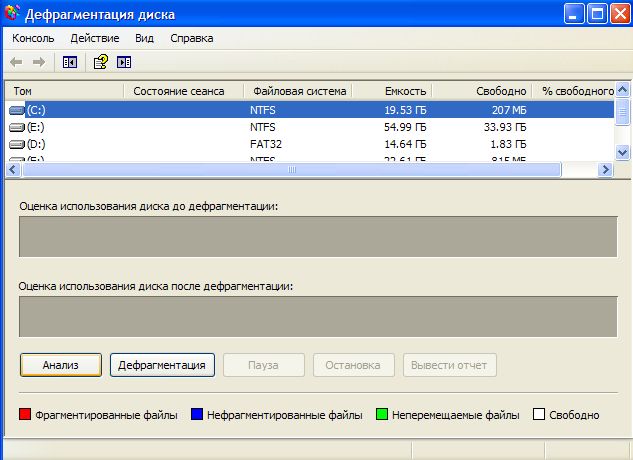The height and width of the screenshot is (460, 633).
Task: Open the Вид menu
Action: 144,38
